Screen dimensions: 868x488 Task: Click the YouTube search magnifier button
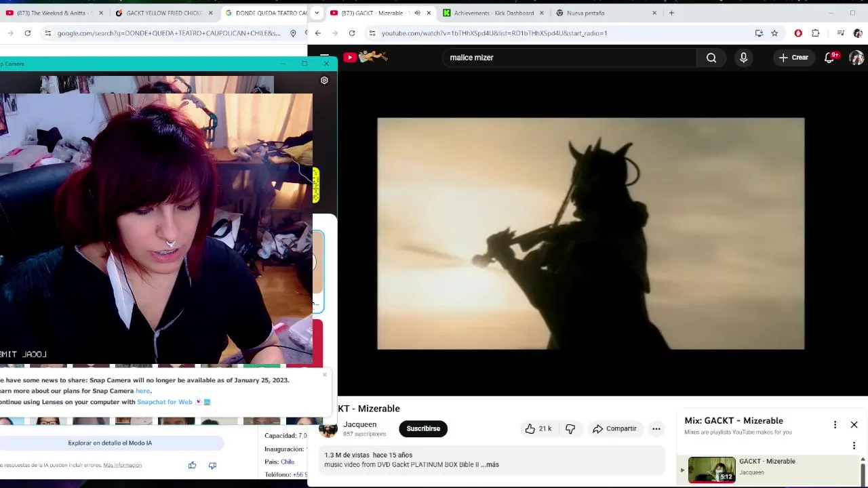tap(711, 58)
